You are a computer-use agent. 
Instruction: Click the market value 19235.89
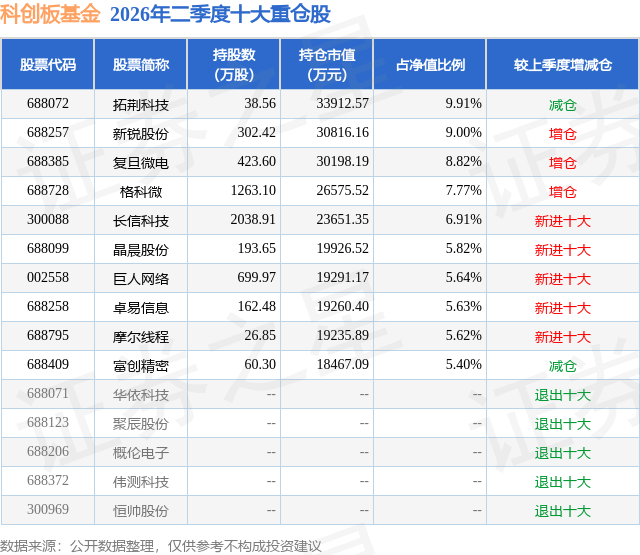342,335
